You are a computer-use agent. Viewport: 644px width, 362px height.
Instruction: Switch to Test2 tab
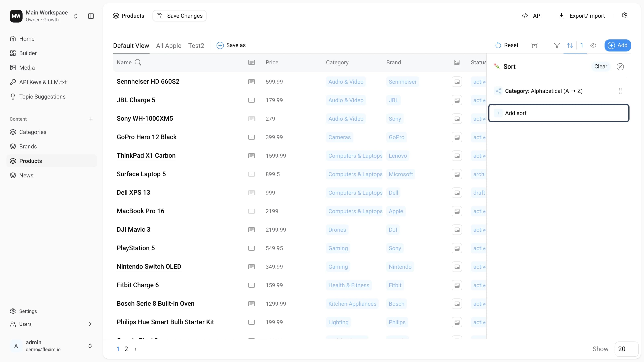196,46
